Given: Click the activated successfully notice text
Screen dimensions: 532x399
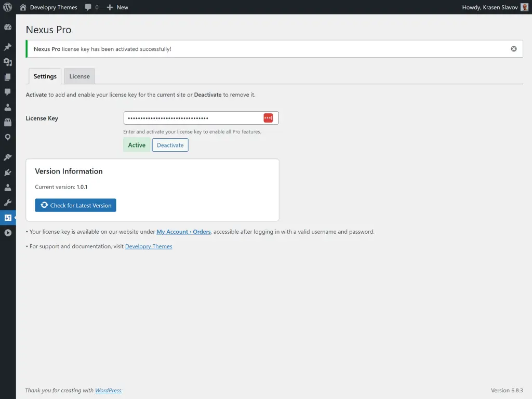Looking at the screenshot, I should tap(102, 49).
